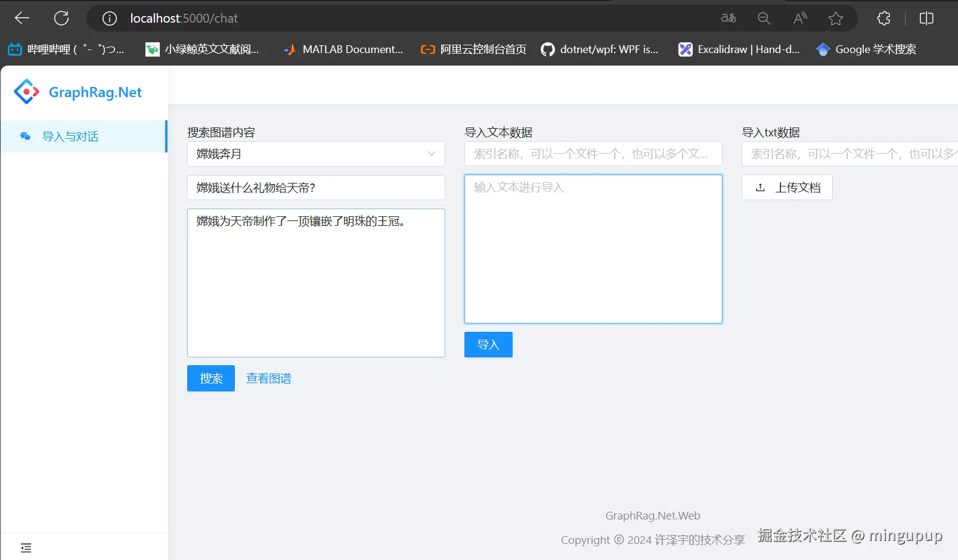Image resolution: width=958 pixels, height=560 pixels.
Task: Click the GraphRag.Net.Web footer text
Action: click(653, 516)
